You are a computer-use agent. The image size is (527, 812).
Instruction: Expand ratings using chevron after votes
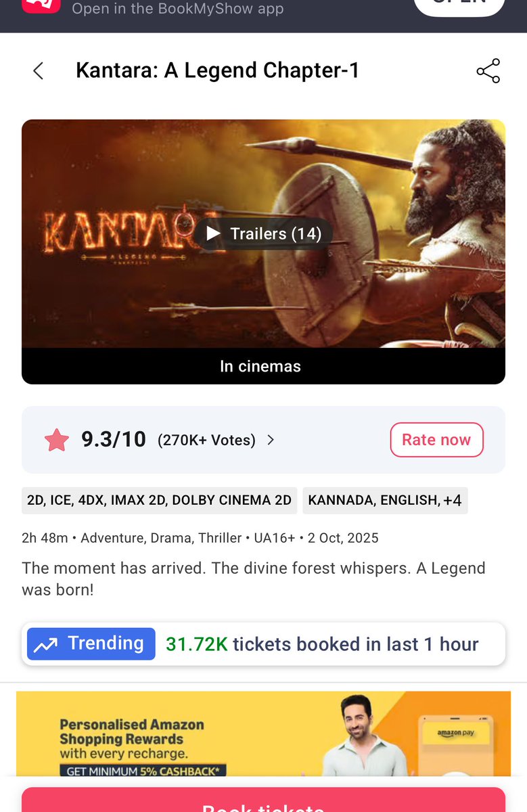pyautogui.click(x=271, y=440)
